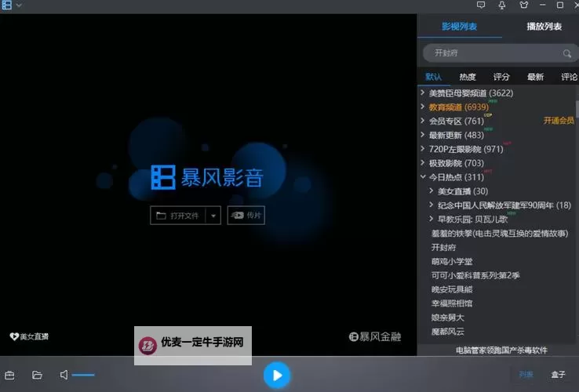The width and height of the screenshot is (579, 392).
Task: Open 开封府 in the video list
Action: pyautogui.click(x=443, y=247)
